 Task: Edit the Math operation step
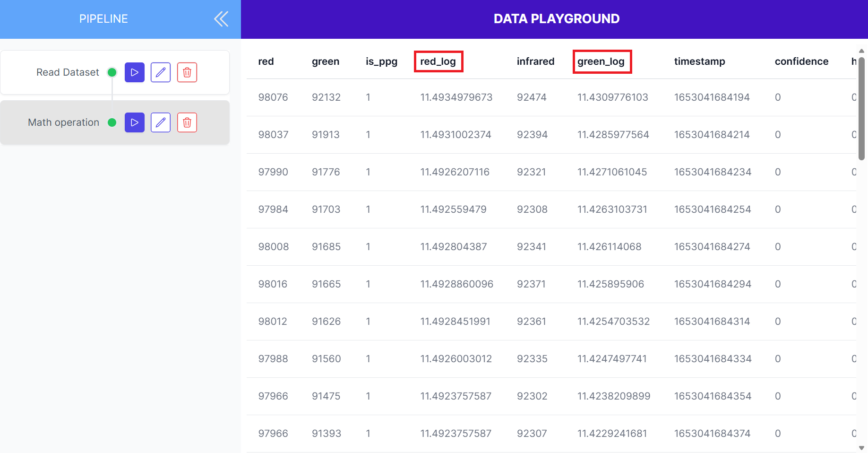(161, 122)
